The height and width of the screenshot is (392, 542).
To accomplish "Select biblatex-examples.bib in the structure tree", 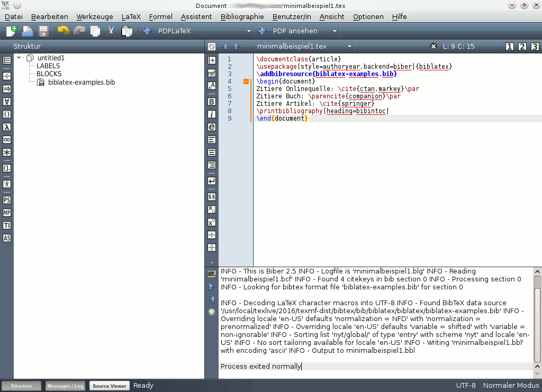I will [x=81, y=82].
